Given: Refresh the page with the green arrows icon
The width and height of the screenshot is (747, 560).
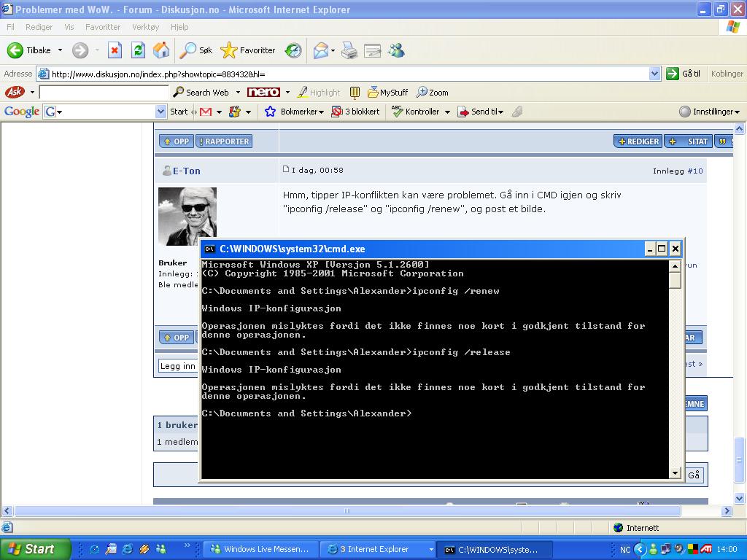Looking at the screenshot, I should 138,50.
